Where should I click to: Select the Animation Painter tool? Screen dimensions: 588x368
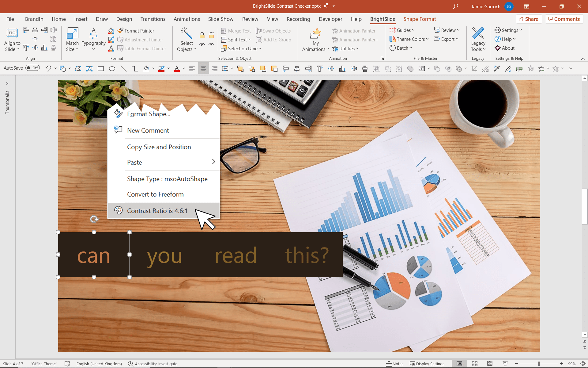(355, 31)
